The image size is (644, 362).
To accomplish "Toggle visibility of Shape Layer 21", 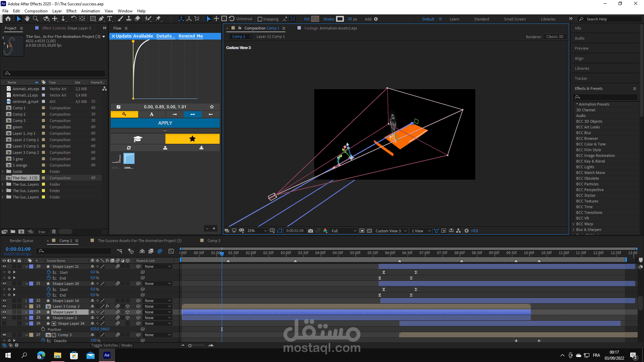I will click(4, 266).
